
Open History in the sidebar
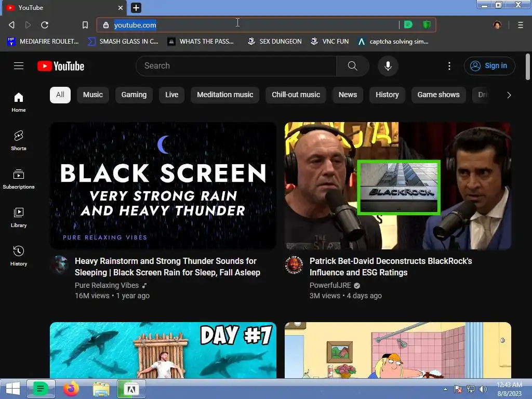pos(19,256)
